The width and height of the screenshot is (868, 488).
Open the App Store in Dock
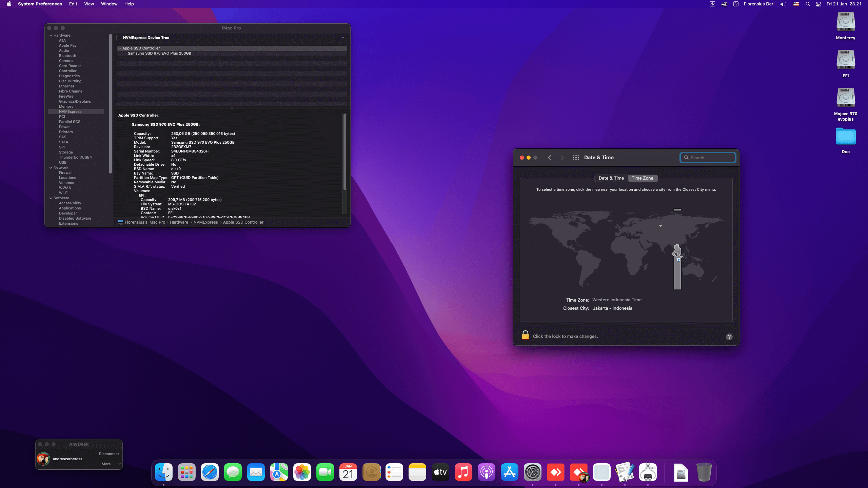[509, 472]
